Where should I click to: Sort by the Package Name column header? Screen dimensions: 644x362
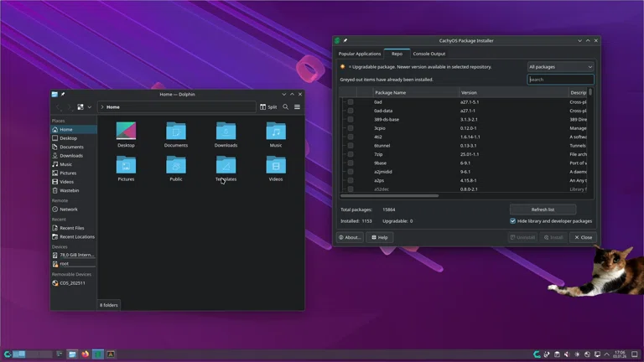coord(416,93)
